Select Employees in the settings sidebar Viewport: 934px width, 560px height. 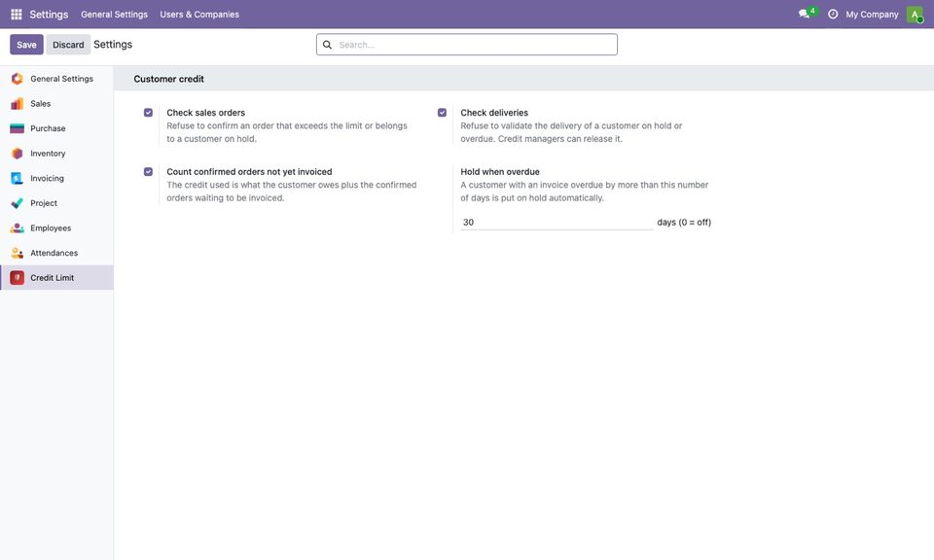point(56,227)
